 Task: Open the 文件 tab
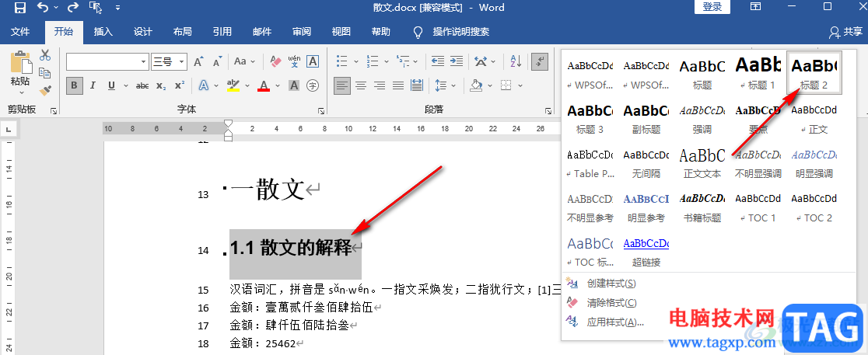point(20,32)
